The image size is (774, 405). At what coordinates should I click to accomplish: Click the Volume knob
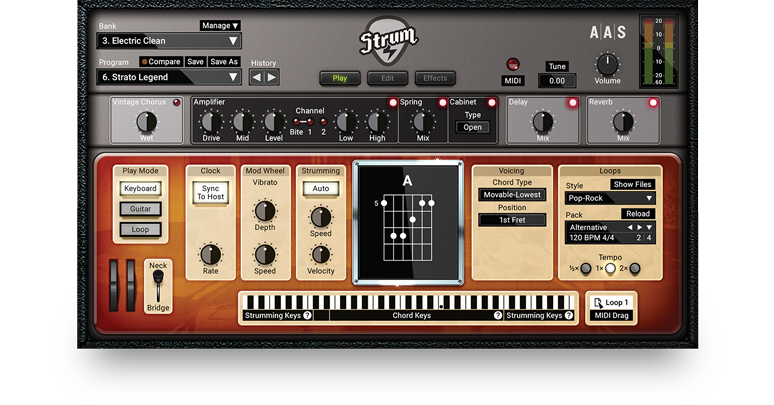click(607, 65)
